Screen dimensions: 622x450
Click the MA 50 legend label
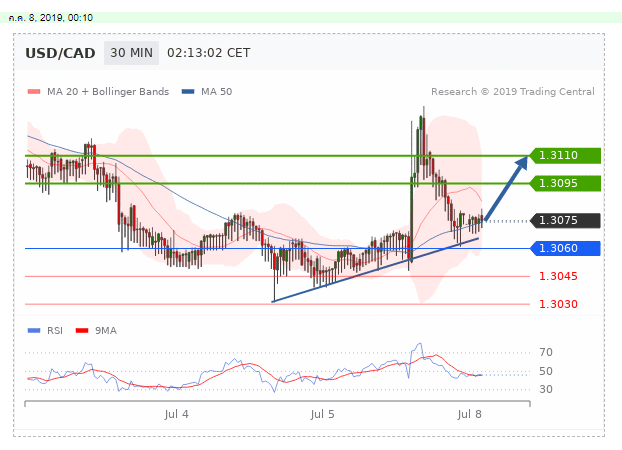click(x=217, y=92)
